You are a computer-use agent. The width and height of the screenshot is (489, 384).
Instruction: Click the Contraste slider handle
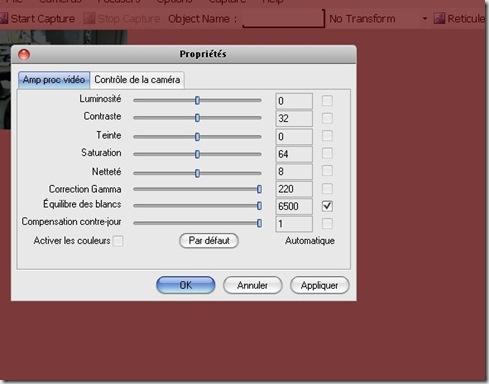[x=197, y=118]
